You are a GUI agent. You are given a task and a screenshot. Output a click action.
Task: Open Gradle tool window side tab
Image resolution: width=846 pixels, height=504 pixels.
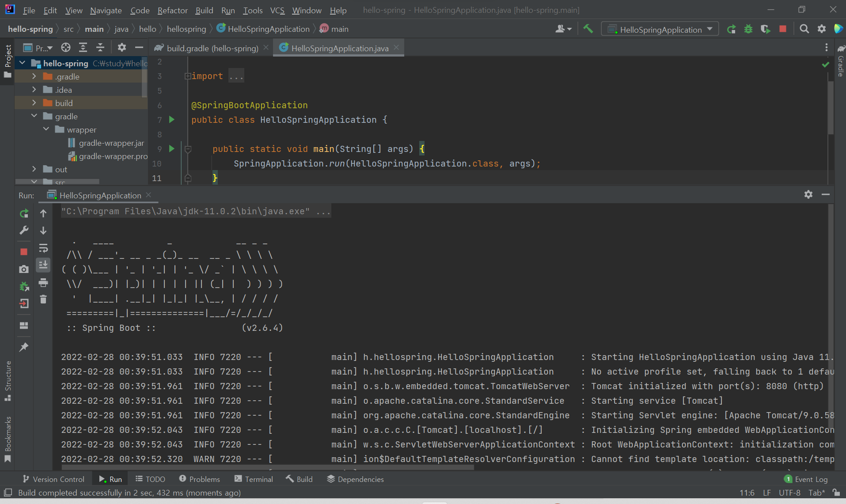841,61
